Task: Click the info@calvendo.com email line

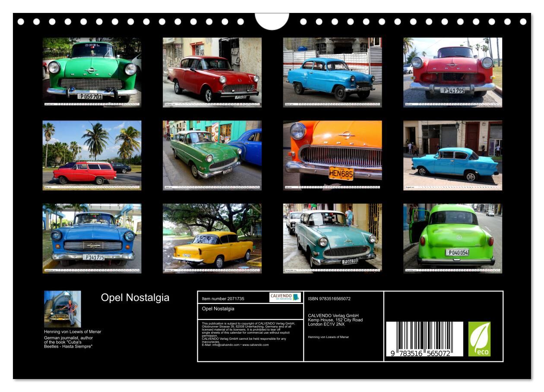Action: (235, 345)
